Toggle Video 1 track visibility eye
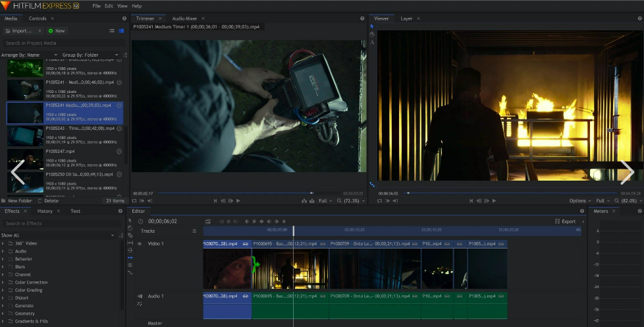The height and width of the screenshot is (327, 644). coord(140,243)
